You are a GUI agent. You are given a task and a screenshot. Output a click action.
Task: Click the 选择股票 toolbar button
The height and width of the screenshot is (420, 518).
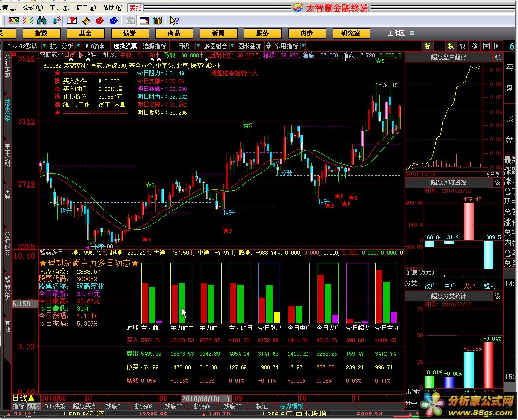click(x=125, y=46)
